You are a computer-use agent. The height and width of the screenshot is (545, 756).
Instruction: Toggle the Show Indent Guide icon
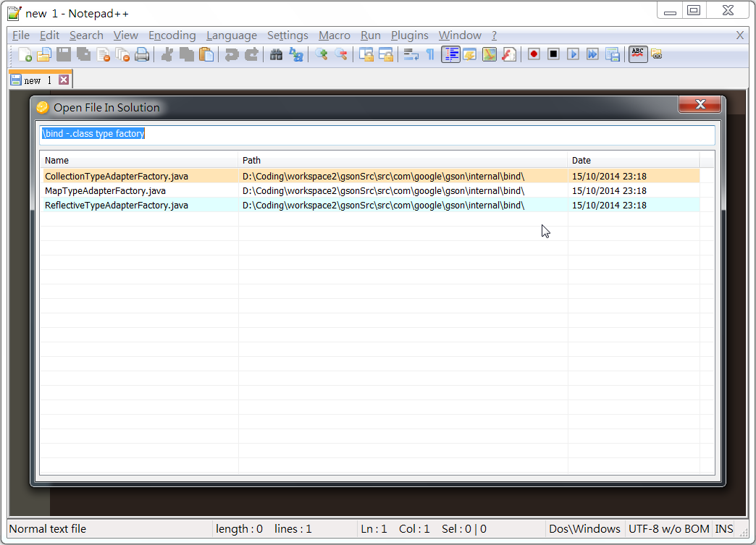click(452, 54)
